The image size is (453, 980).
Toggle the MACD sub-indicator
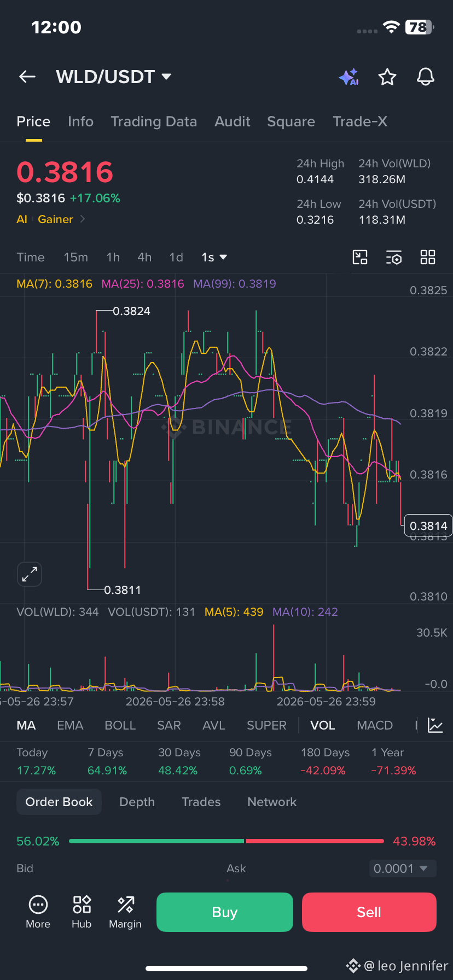375,726
